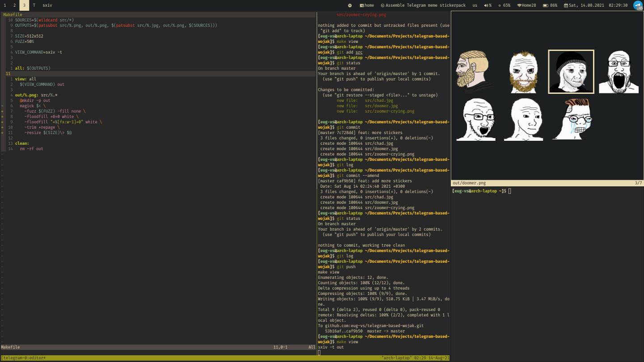This screenshot has height=362, width=644.
Task: Click the WiFi icon for network Home28
Action: pyautogui.click(x=519, y=5)
